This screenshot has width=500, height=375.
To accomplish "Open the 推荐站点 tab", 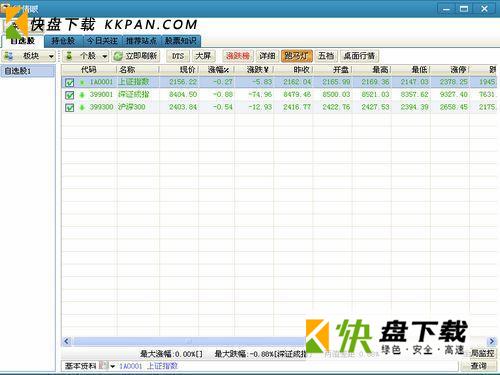I will [x=141, y=41].
